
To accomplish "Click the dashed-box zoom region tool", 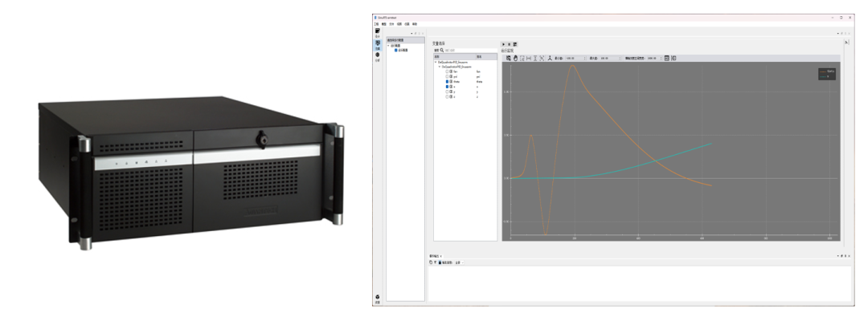I will (522, 58).
